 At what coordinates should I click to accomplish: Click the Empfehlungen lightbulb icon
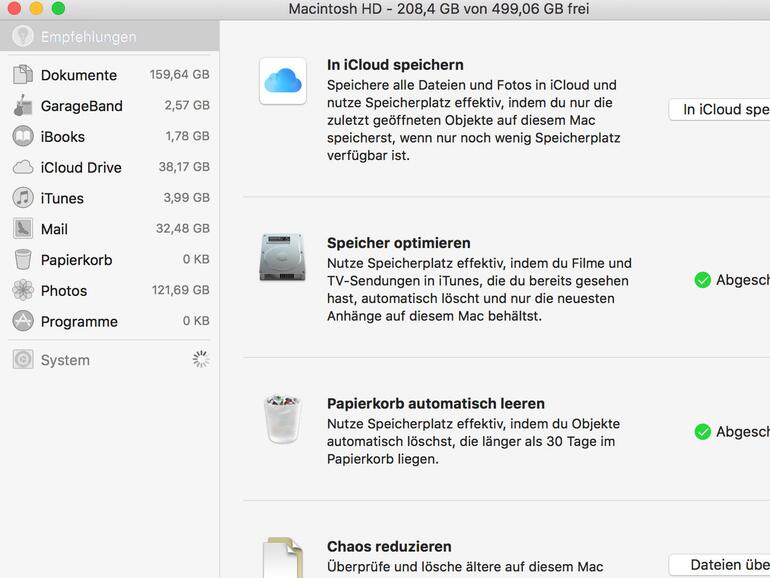(23, 36)
